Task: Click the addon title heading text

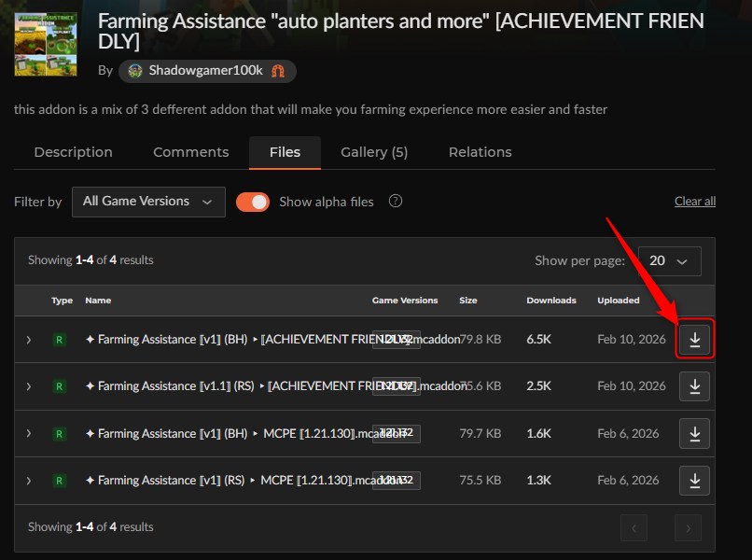Action: click(x=401, y=31)
